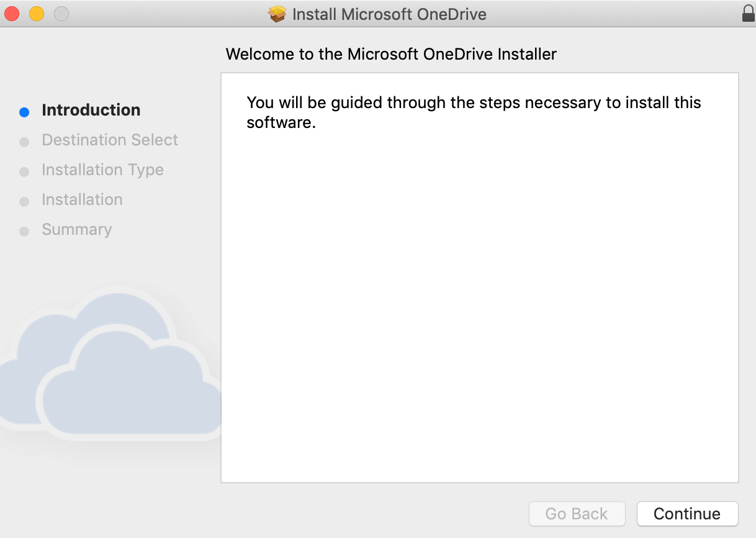Viewport: 756px width, 538px height.
Task: Click the gray Destination Select step bullet
Action: click(x=24, y=142)
